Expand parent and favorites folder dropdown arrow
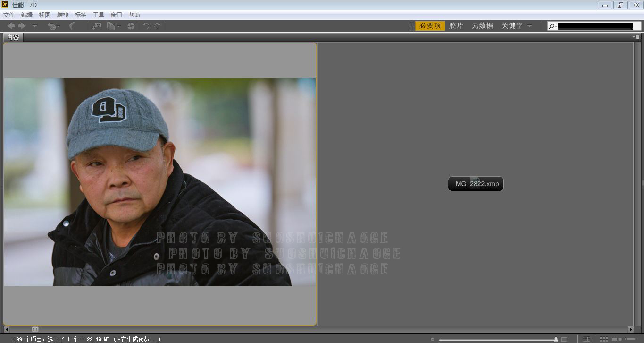The image size is (644, 343). point(34,26)
